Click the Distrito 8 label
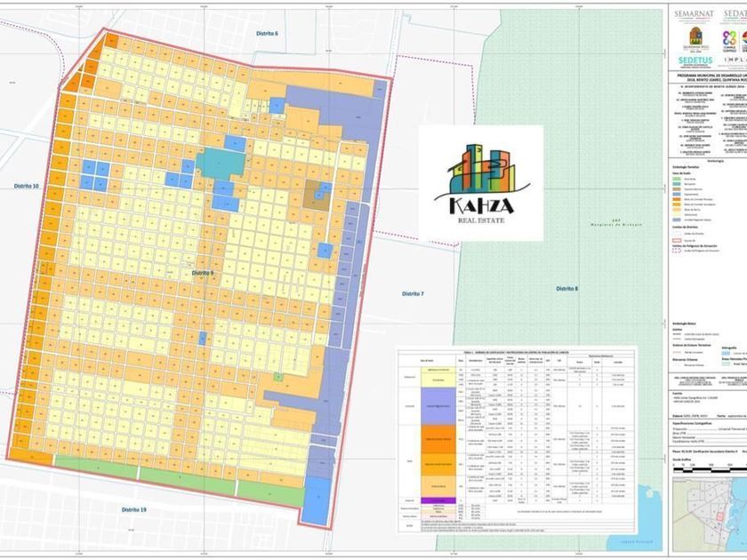This screenshot has width=747, height=560. coord(566,289)
